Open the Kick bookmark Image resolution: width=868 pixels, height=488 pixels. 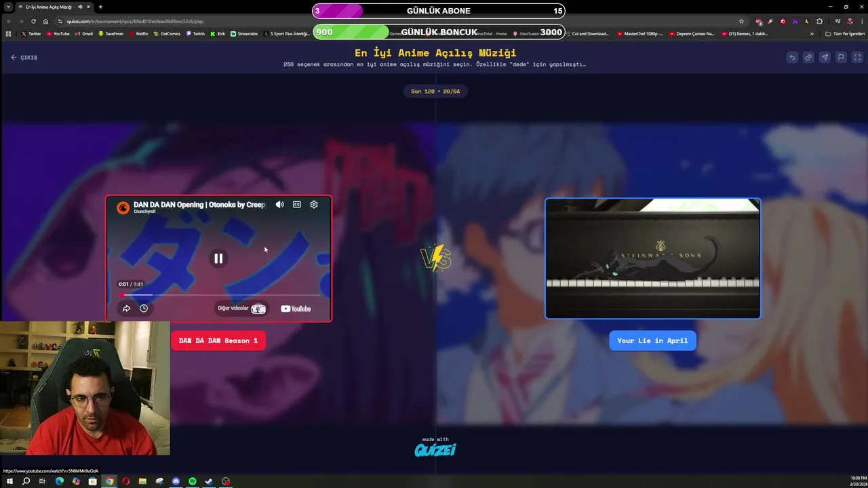[x=218, y=33]
